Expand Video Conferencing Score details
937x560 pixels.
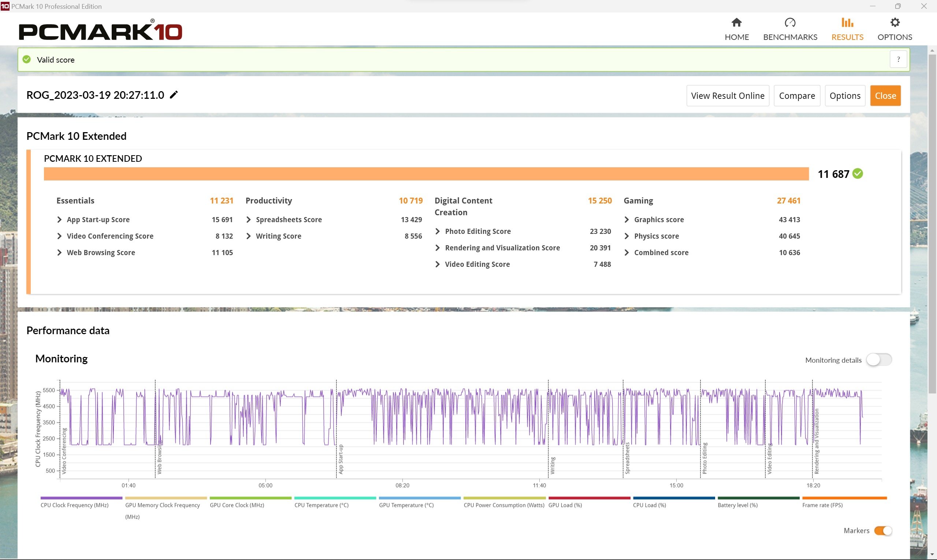tap(59, 236)
